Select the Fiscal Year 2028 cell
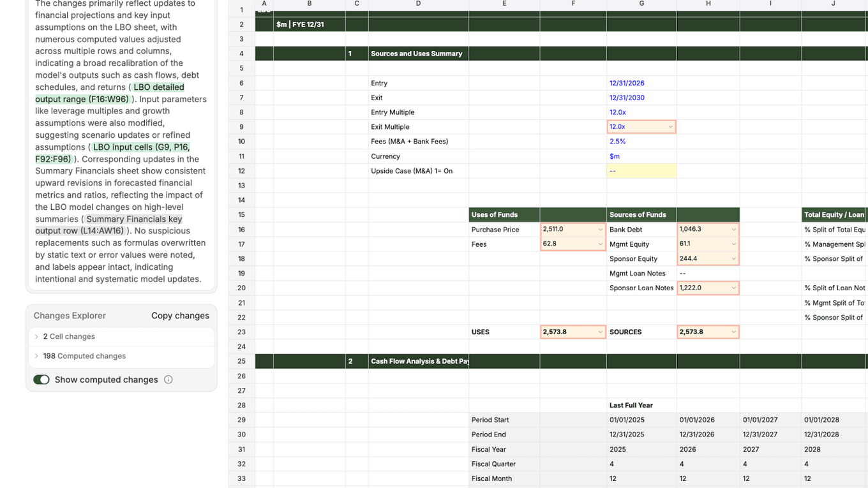This screenshot has height=488, width=868. 834,449
